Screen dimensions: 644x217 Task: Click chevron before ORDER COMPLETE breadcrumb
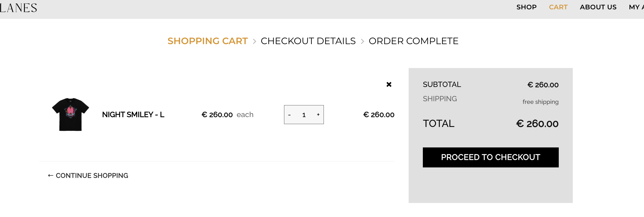point(362,41)
